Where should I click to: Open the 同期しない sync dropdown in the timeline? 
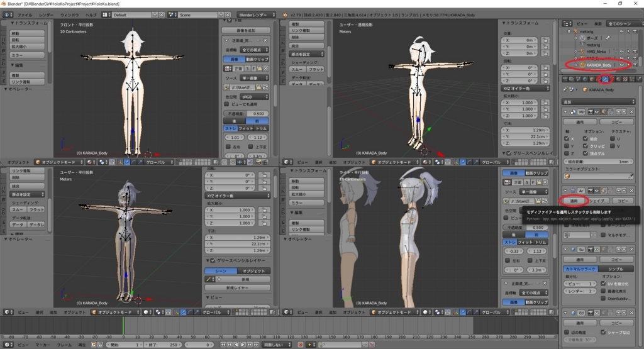click(x=277, y=345)
